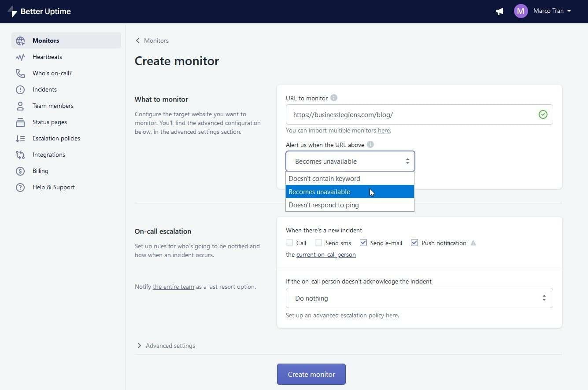The width and height of the screenshot is (588, 390).
Task: Uncheck the Send e-mail option
Action: pyautogui.click(x=363, y=243)
